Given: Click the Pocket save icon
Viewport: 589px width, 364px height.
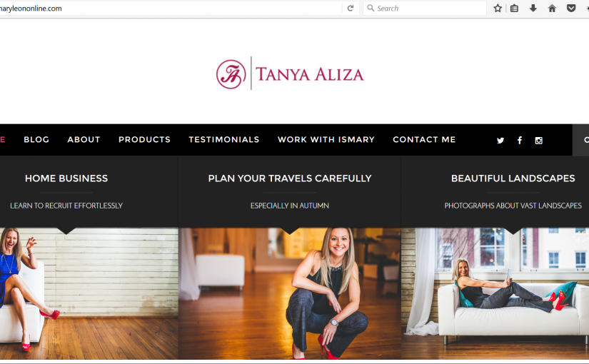Looking at the screenshot, I should pyautogui.click(x=571, y=9).
